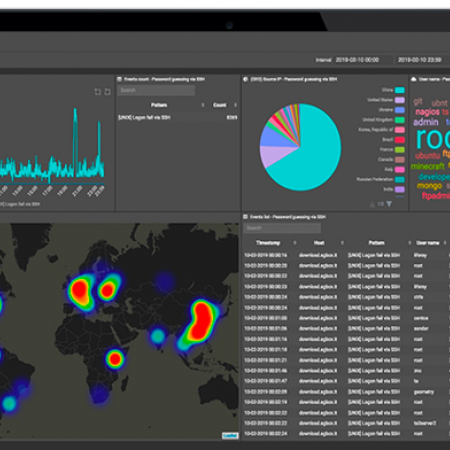Toggle Logon fail via SSH line chart legend
The image size is (450, 450).
click(x=20, y=204)
